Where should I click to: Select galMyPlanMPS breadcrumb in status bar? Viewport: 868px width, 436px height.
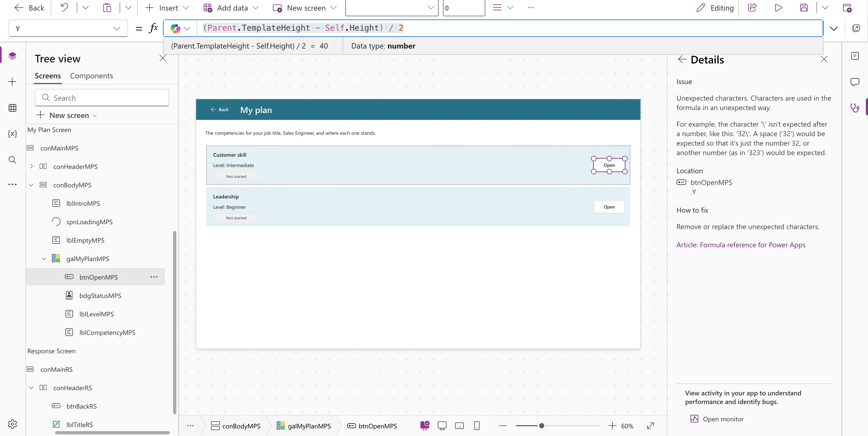tap(304, 426)
